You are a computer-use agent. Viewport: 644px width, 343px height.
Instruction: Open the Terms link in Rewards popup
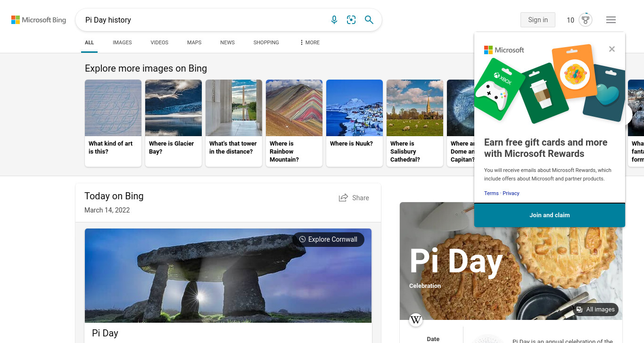pyautogui.click(x=491, y=193)
